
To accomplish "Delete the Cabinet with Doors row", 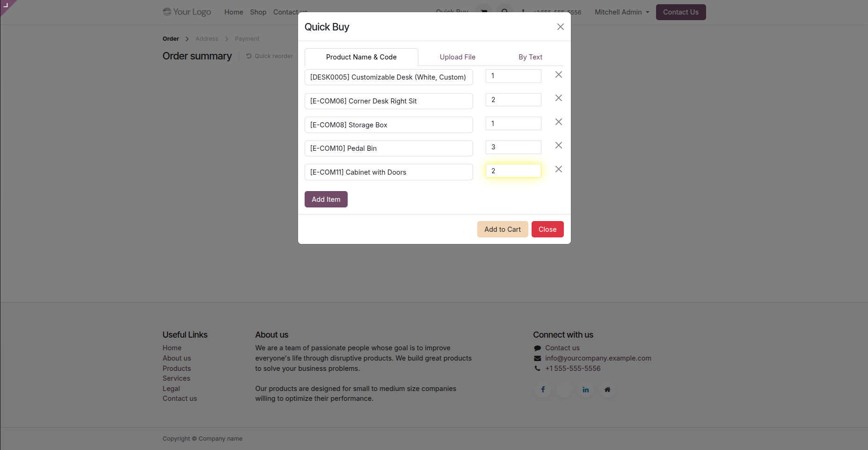I will point(558,170).
